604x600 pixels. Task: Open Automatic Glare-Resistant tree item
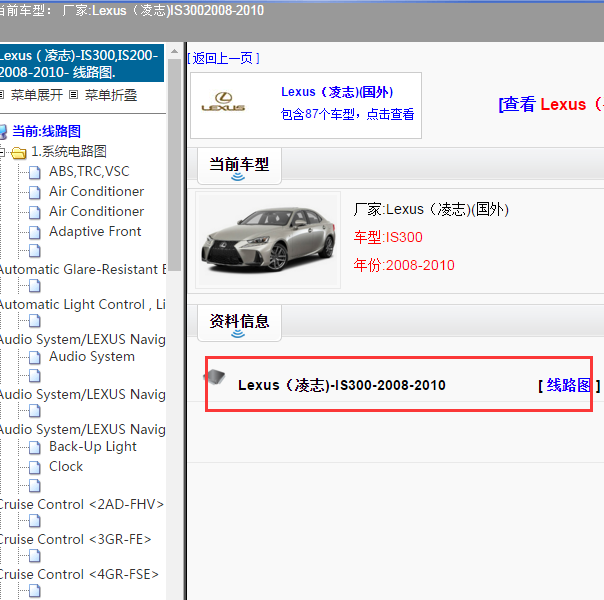(x=83, y=270)
